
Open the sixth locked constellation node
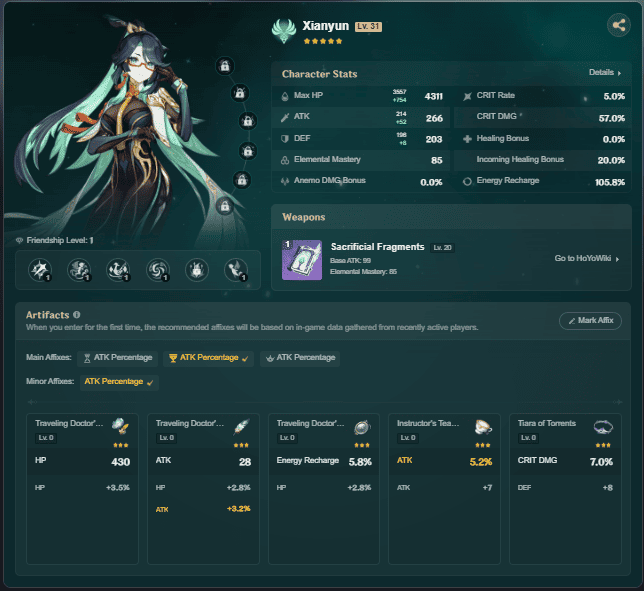point(225,206)
